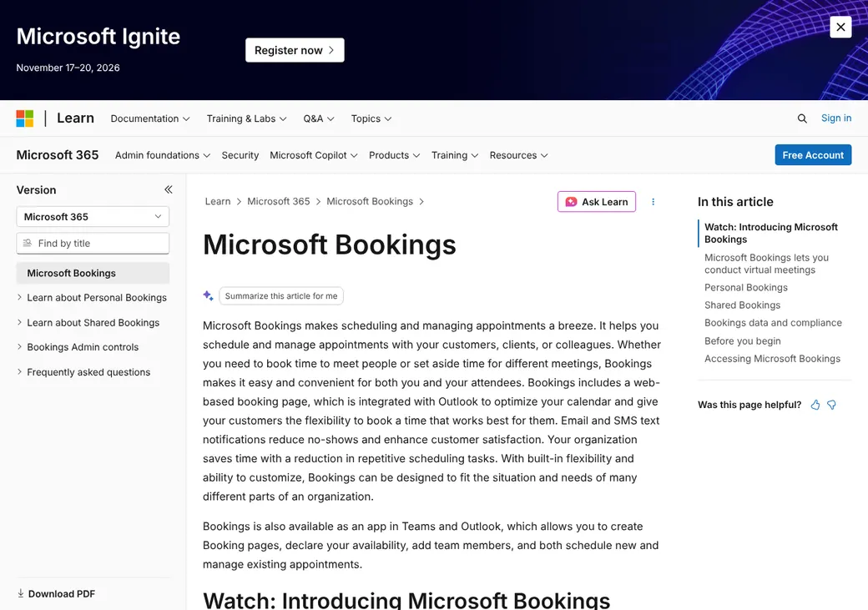
Task: Click the 'November 17–20, 2026' date text
Action: [x=68, y=68]
